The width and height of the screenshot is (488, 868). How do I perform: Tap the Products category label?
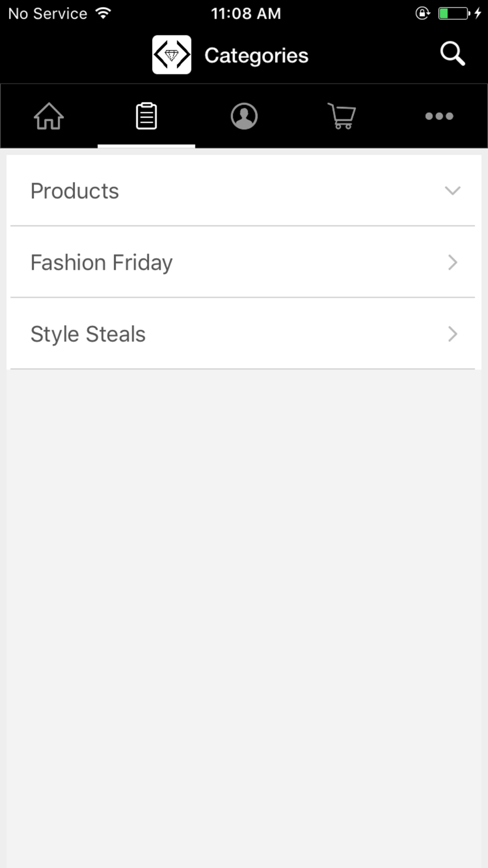75,191
